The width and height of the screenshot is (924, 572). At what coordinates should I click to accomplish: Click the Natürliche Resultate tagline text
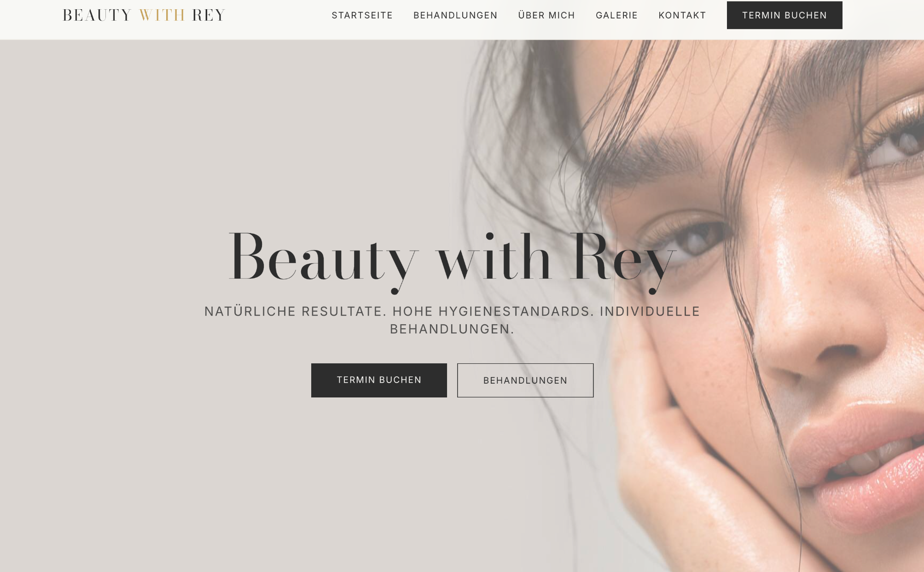point(452,320)
